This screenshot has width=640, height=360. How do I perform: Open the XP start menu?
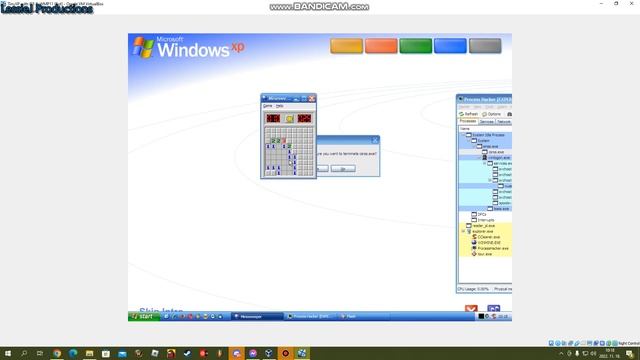click(x=144, y=317)
